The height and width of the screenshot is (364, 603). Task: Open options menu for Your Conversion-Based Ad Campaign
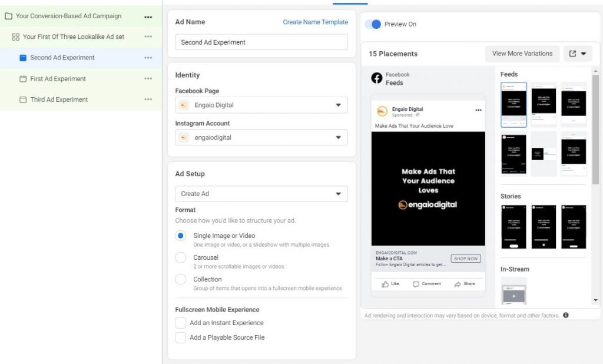148,17
